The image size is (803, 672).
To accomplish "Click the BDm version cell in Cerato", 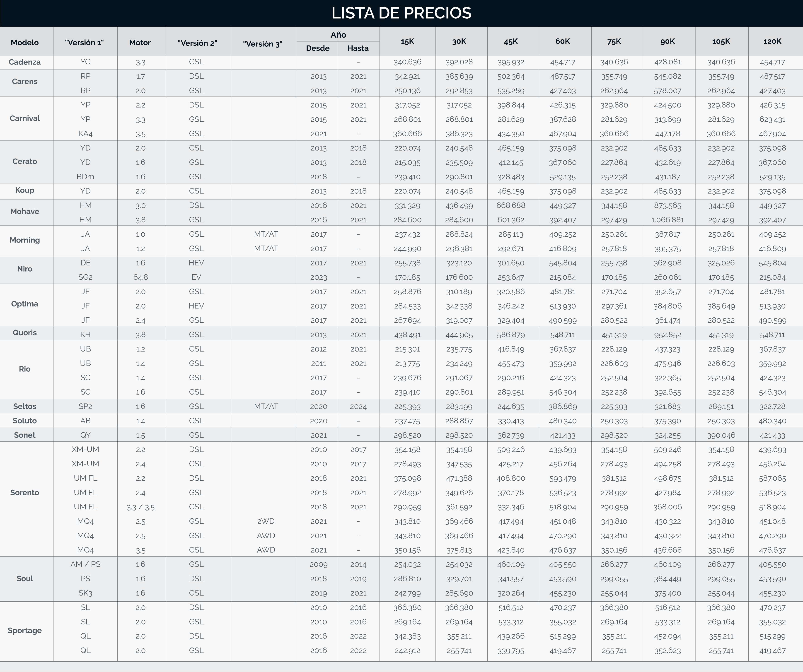I will 85,177.
